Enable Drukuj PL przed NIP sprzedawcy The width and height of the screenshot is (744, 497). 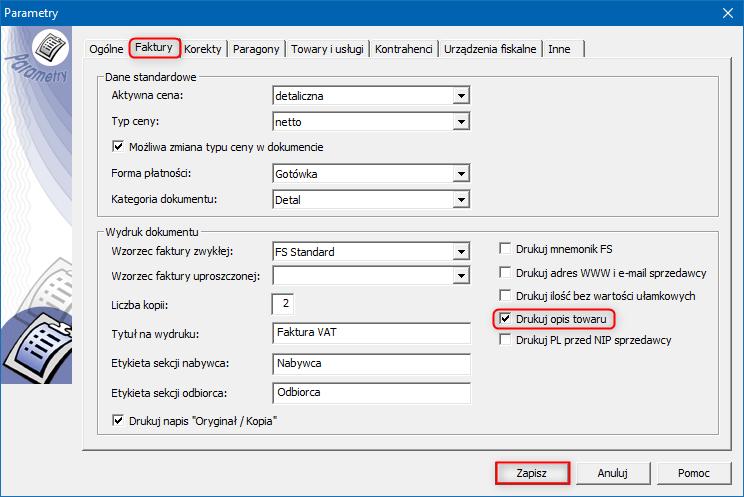[x=505, y=340]
